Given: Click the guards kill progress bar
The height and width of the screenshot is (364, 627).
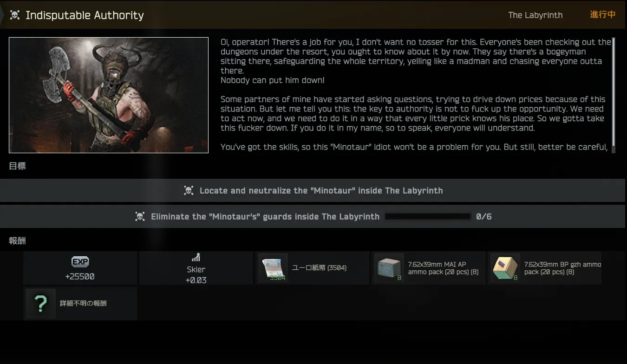Looking at the screenshot, I should [x=428, y=216].
